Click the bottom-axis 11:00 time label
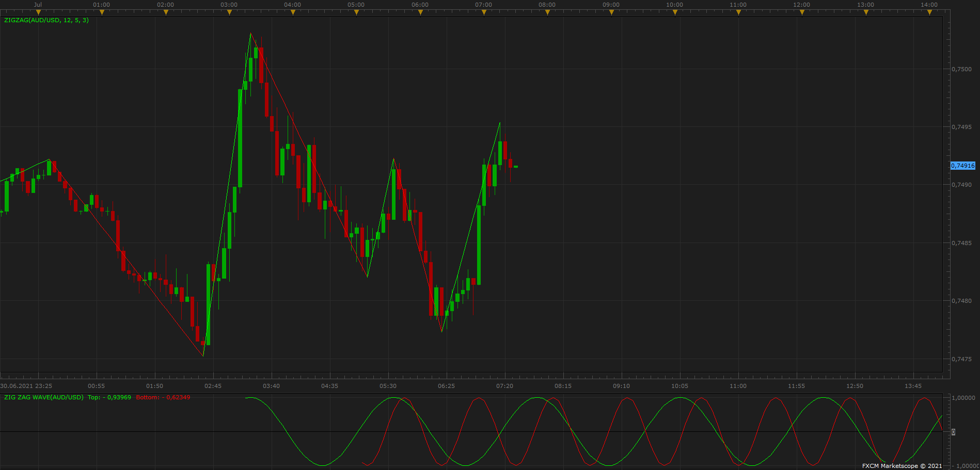Image resolution: width=980 pixels, height=470 pixels. point(738,386)
